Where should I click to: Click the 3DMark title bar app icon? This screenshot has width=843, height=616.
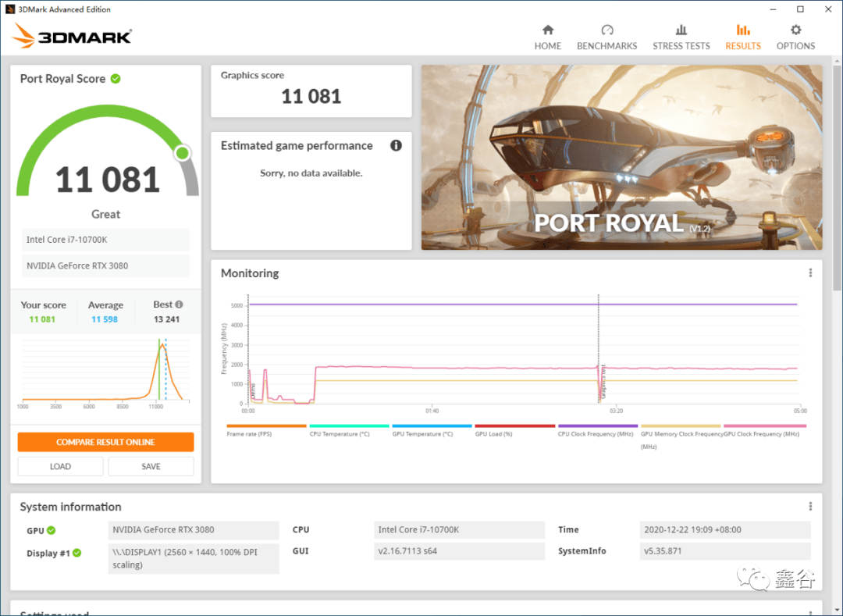(x=9, y=9)
